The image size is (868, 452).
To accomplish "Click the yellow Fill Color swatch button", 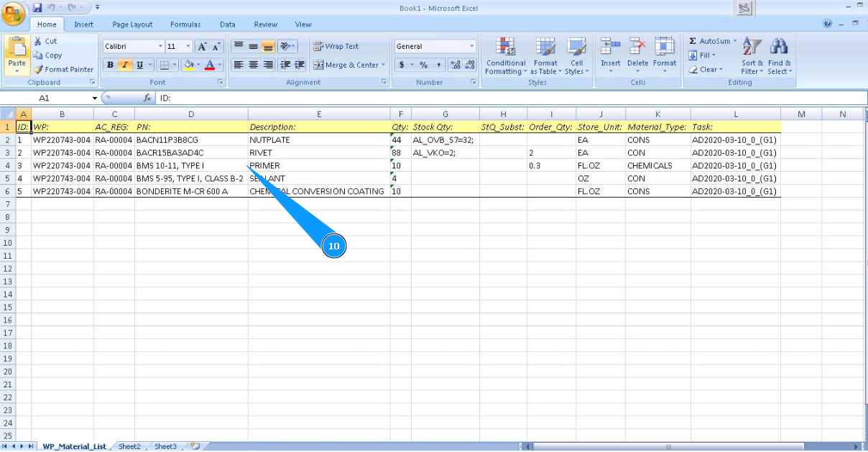I will 188,65.
